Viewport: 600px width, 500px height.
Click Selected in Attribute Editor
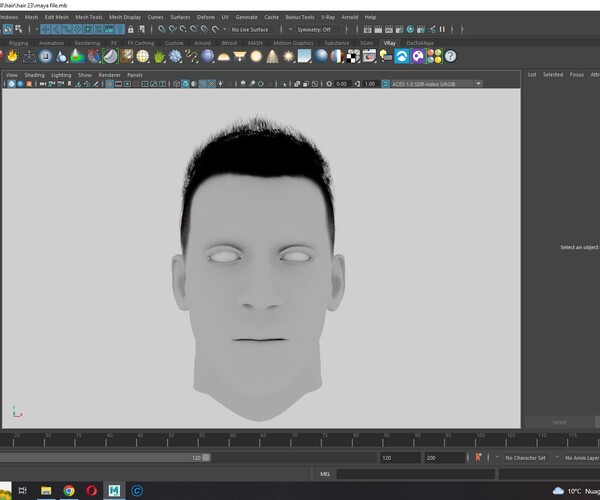pos(553,75)
